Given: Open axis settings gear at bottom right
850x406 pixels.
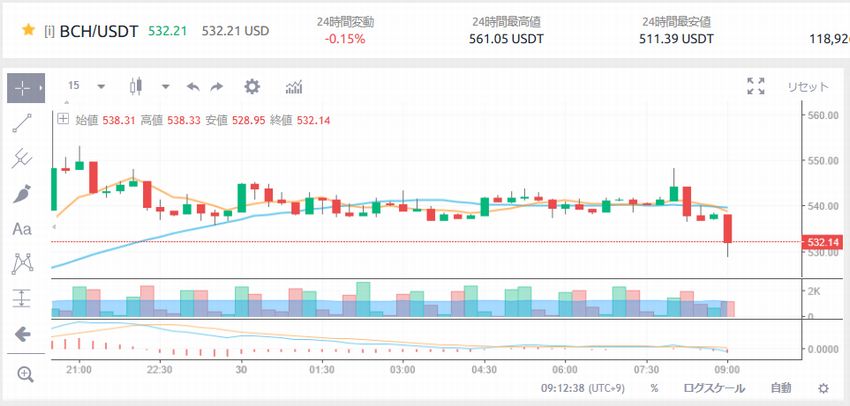Looking at the screenshot, I should 823,388.
